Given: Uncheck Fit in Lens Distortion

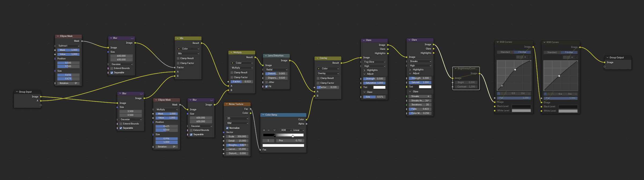Looking at the screenshot, I should (266, 87).
